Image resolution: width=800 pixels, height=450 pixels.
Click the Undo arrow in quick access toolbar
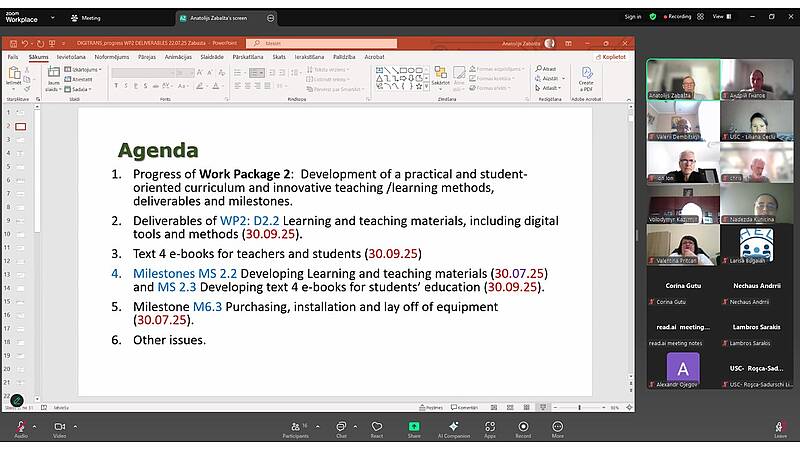pos(24,43)
